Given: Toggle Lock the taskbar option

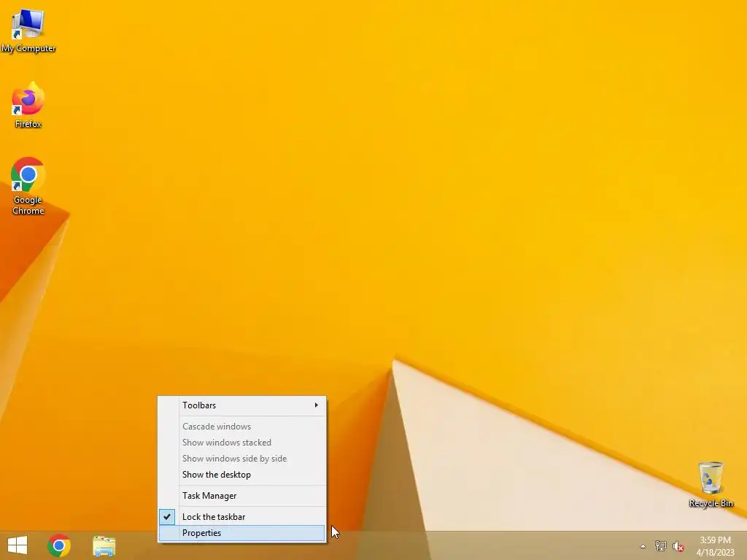Looking at the screenshot, I should coord(242,517).
